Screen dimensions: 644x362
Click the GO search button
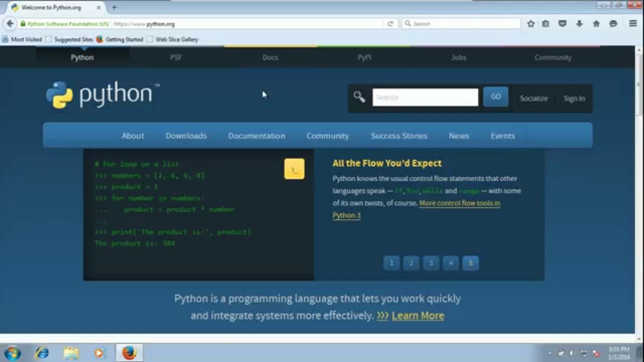point(496,97)
